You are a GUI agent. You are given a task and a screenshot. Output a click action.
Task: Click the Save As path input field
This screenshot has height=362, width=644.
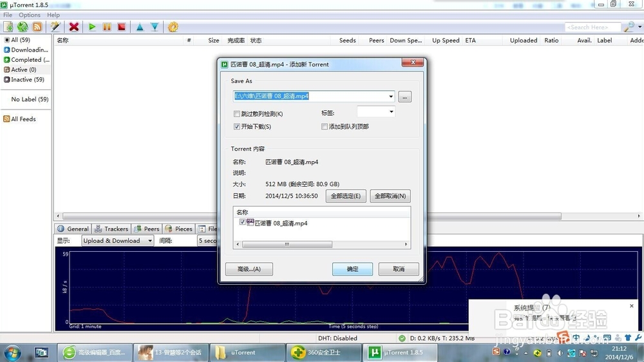[310, 96]
